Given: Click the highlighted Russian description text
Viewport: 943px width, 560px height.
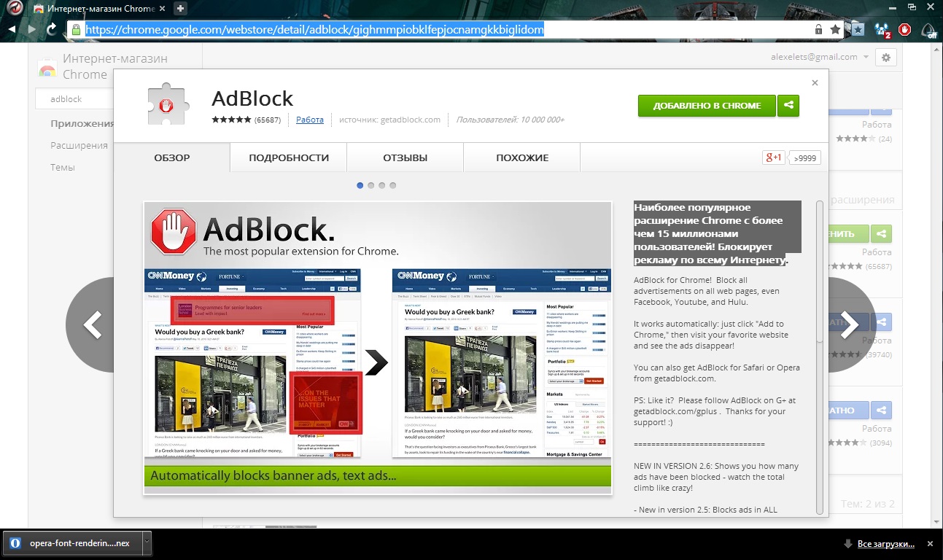Looking at the screenshot, I should [718, 233].
